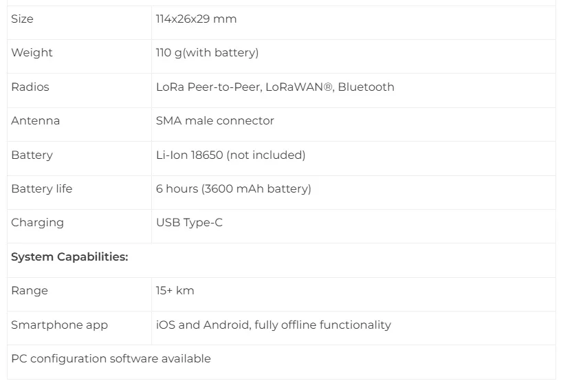Select the "15+ km" range value

point(175,291)
